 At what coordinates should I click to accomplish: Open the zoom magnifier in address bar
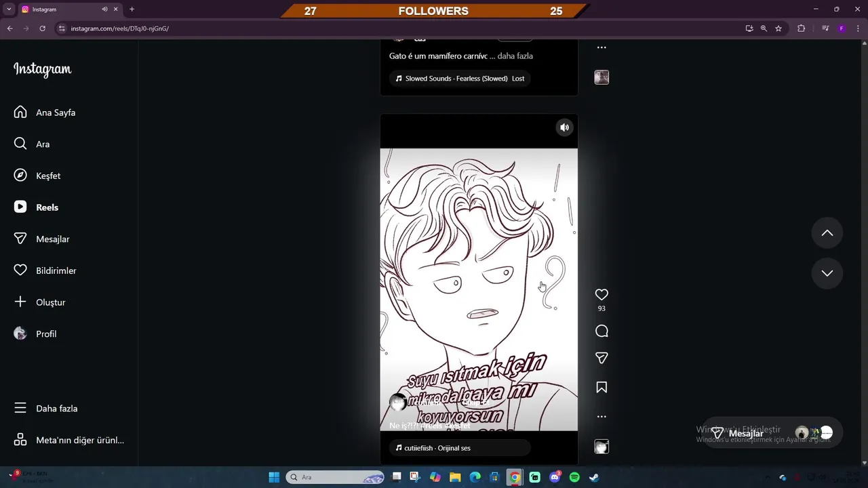click(x=764, y=28)
